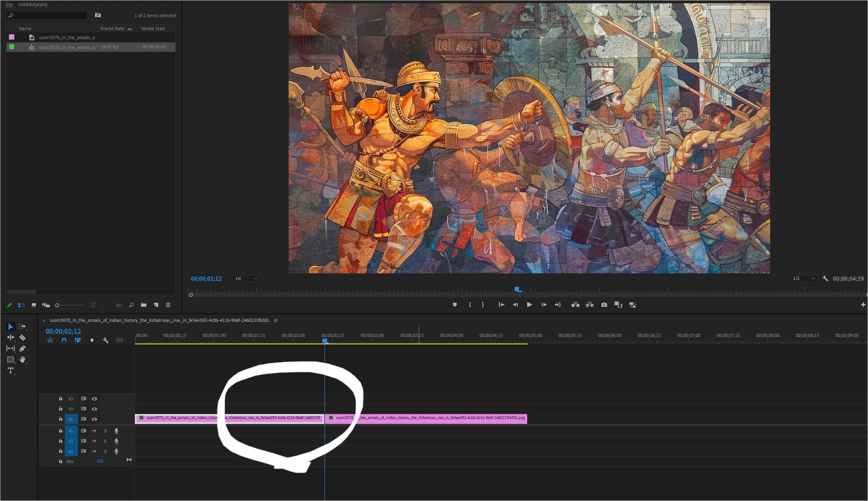Click the project panel search field
The width and height of the screenshot is (868, 501).
pos(49,16)
